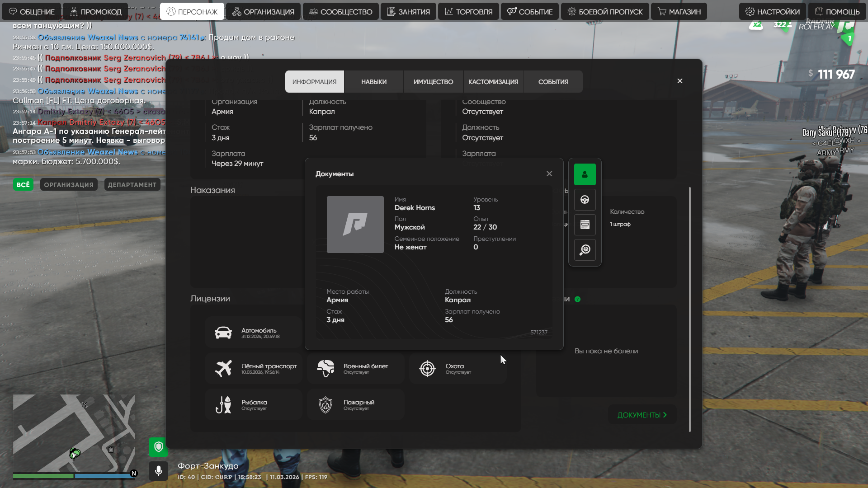Toggle the ДЕПАРТАМЕНТ chat filter
Screen dimensions: 868x488
[132, 185]
